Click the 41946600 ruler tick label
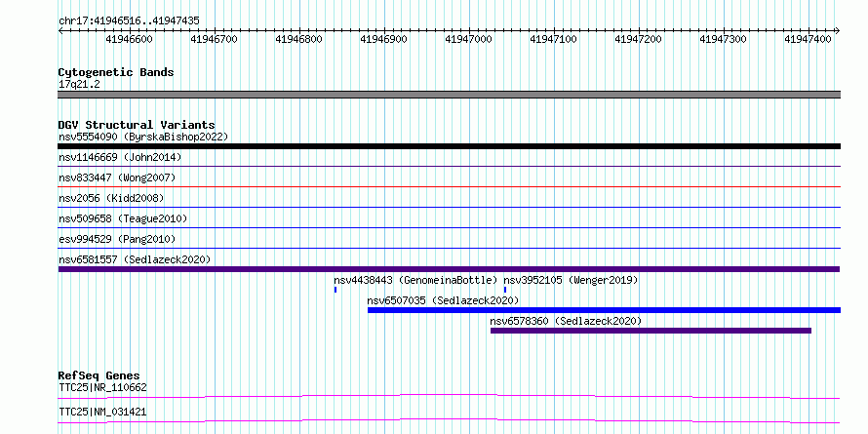This screenshot has height=434, width=868. point(130,39)
